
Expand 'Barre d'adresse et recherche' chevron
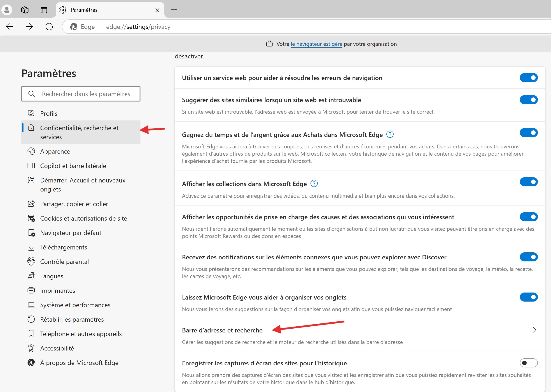point(535,330)
